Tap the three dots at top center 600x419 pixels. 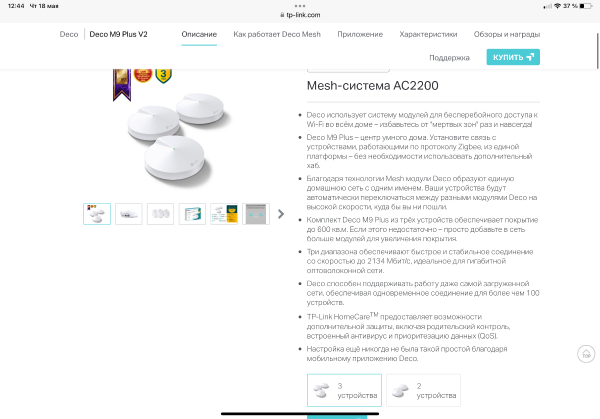click(300, 6)
